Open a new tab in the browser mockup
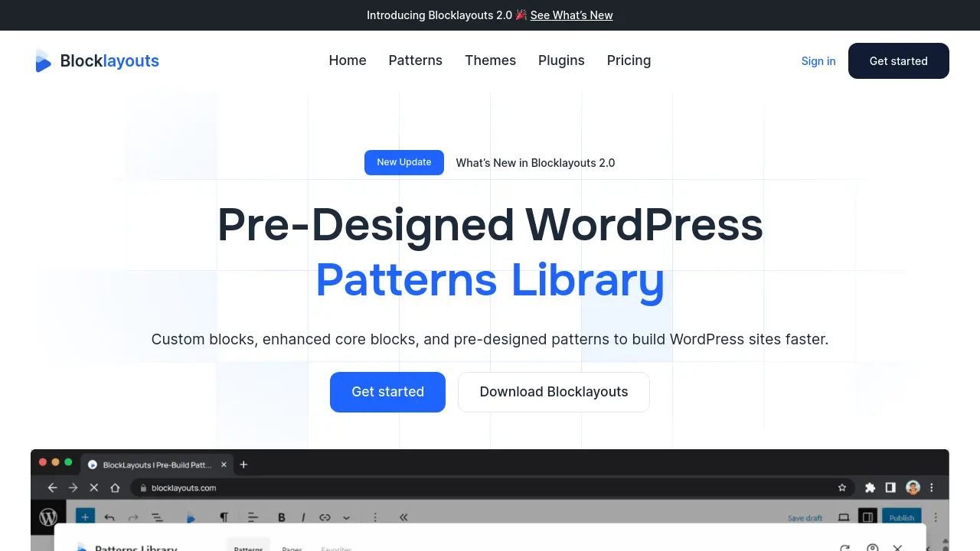This screenshot has height=551, width=980. (x=243, y=465)
